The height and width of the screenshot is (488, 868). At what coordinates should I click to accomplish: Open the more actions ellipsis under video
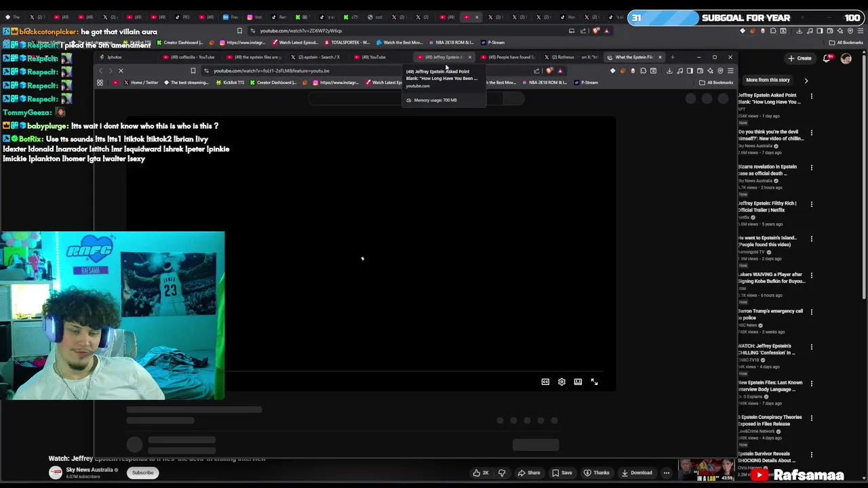[x=667, y=473]
